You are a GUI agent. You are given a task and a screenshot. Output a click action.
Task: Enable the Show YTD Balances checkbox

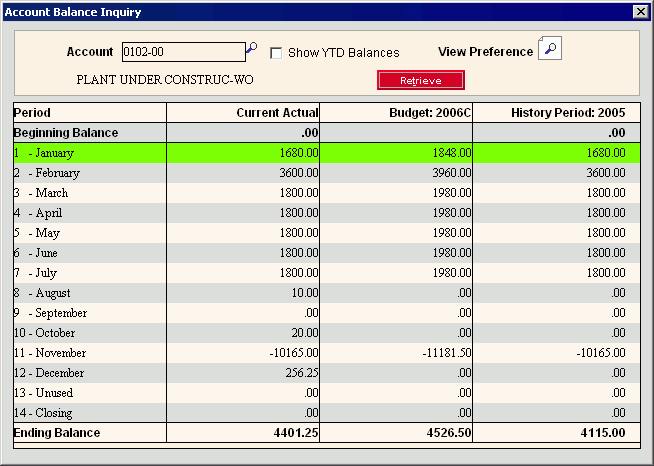(276, 52)
